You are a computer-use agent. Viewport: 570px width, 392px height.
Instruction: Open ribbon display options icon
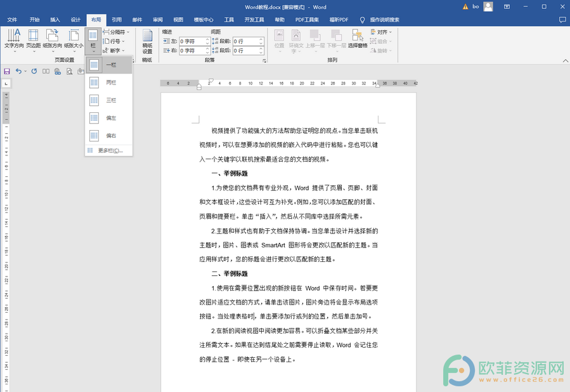click(x=507, y=6)
